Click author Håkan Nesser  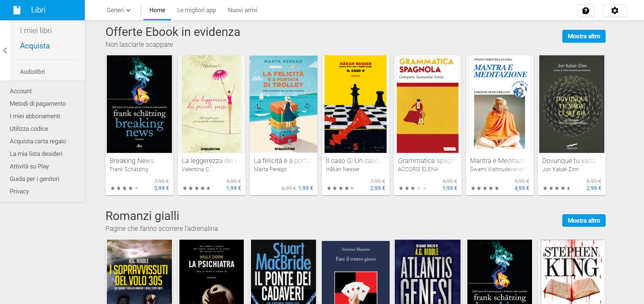(x=343, y=169)
